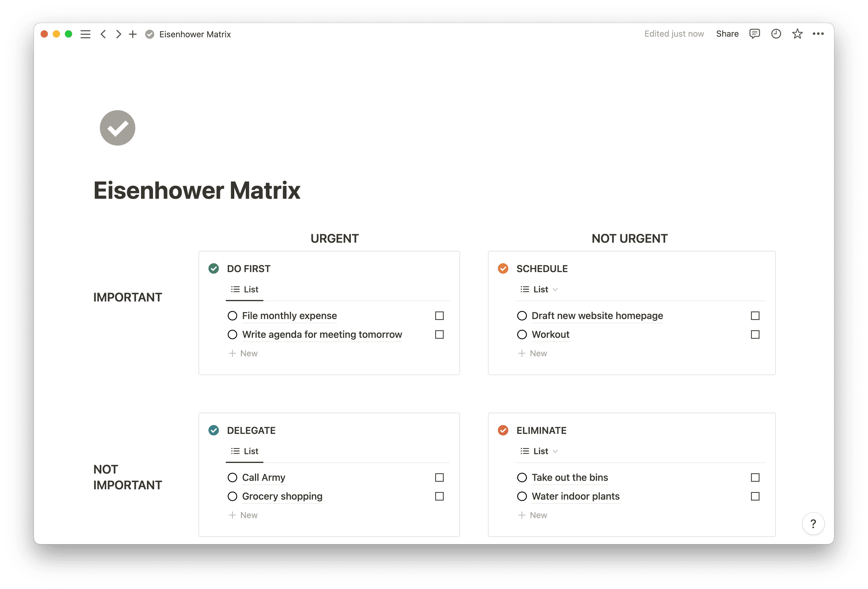Navigate back using the left arrow icon
The width and height of the screenshot is (868, 589).
[x=104, y=34]
